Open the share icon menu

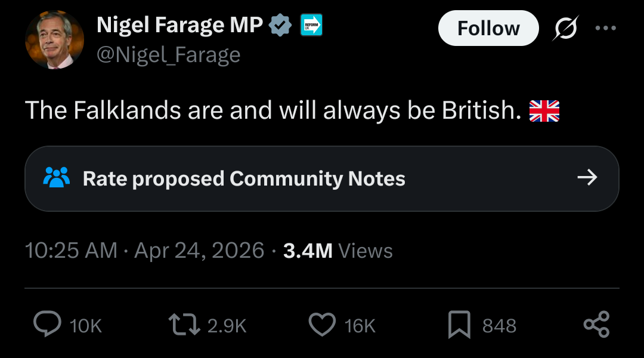(x=596, y=325)
